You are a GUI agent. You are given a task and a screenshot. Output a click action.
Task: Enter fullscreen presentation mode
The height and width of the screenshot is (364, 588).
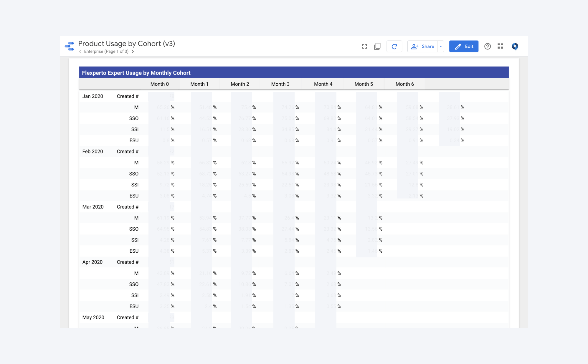(x=364, y=46)
